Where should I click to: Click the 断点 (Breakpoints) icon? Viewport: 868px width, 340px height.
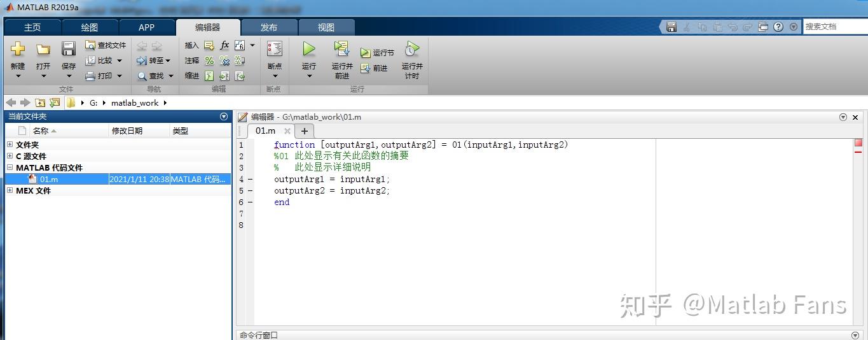275,49
